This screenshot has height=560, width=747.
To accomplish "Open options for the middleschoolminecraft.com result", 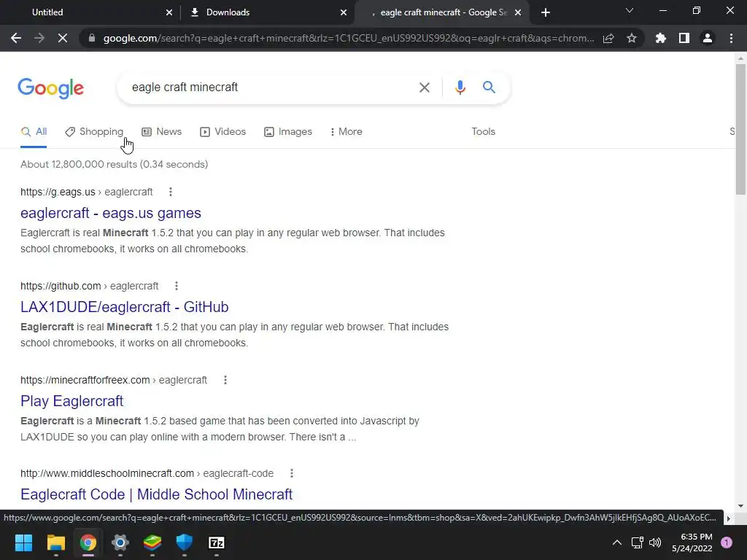I will 292,473.
